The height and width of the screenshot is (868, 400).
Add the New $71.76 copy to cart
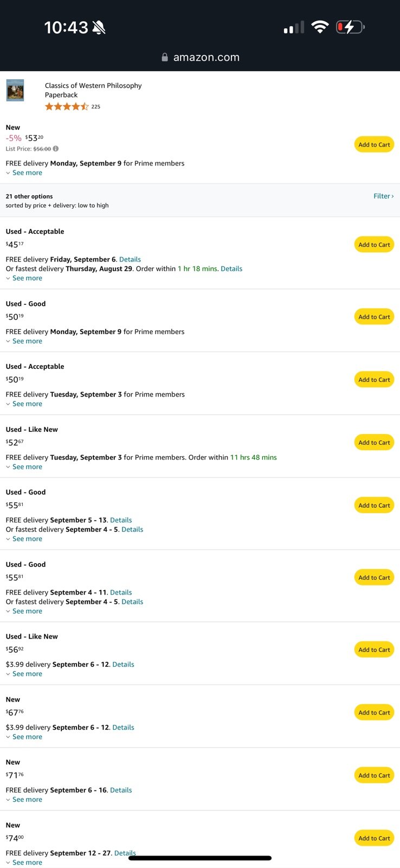(375, 776)
